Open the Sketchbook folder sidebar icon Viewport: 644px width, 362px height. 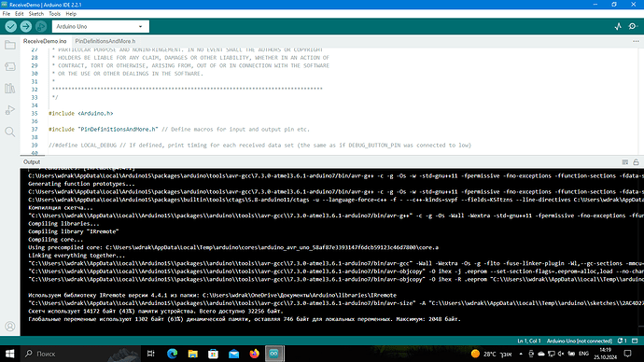pyautogui.click(x=10, y=45)
